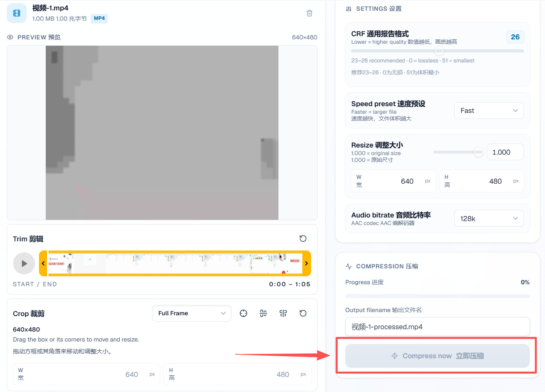
Task: Click the center crop target icon
Action: pos(243,313)
